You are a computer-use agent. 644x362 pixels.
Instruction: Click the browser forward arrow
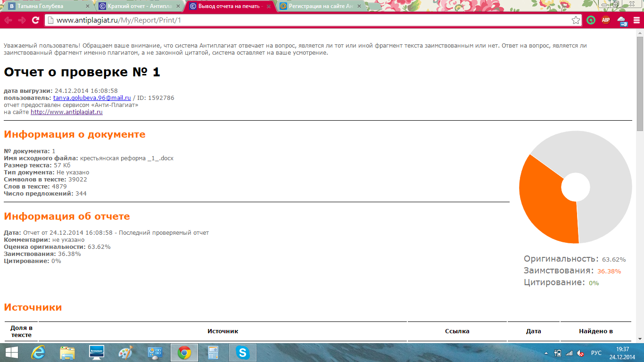22,20
